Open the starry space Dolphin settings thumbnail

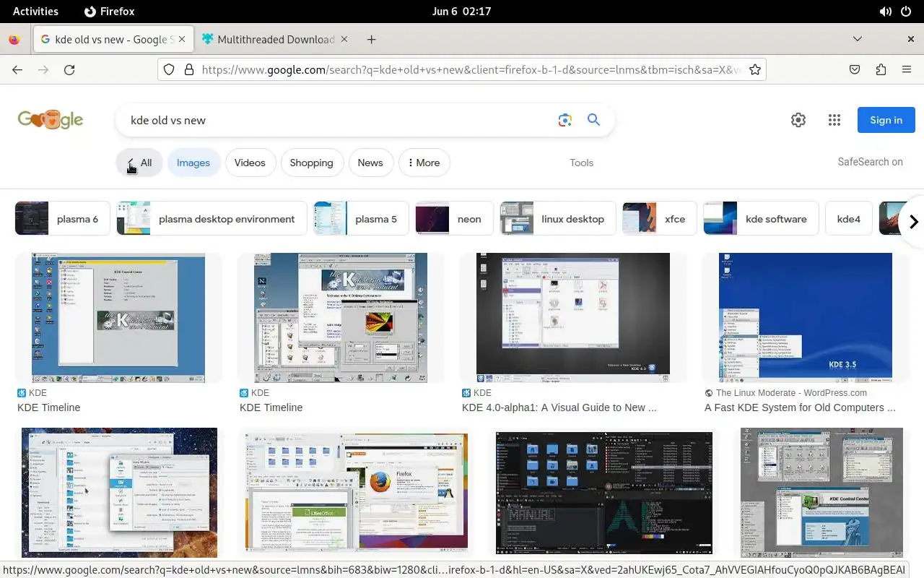pyautogui.click(x=119, y=492)
